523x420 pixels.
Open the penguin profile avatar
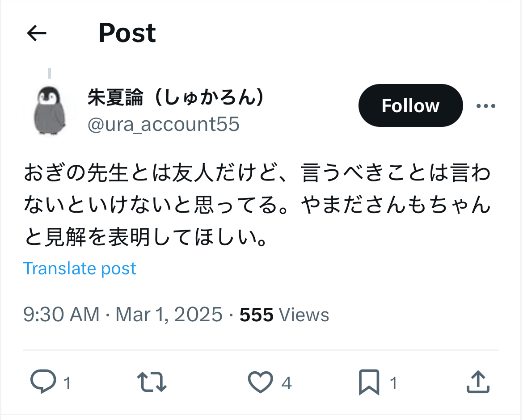click(50, 110)
